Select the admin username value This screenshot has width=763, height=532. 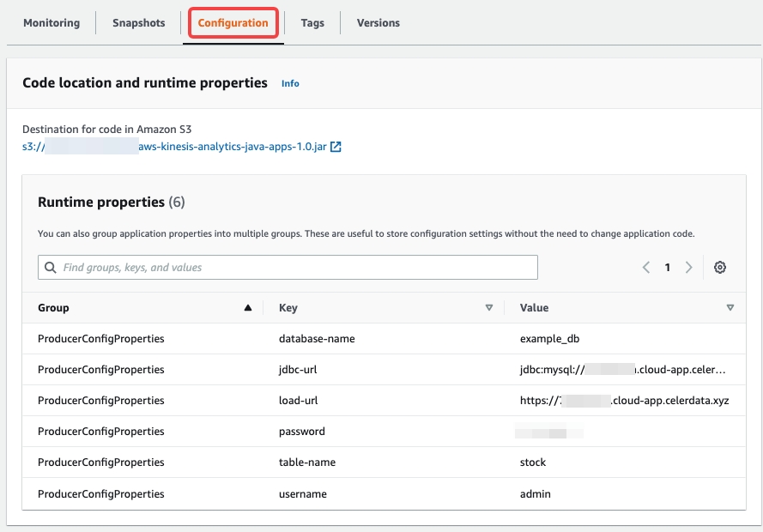click(536, 494)
